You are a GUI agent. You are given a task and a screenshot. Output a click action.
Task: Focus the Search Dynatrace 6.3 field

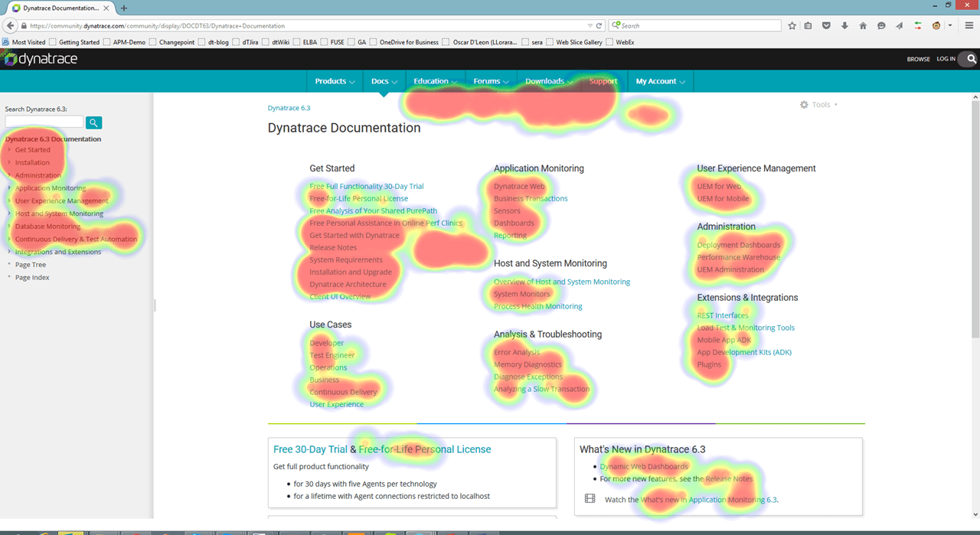click(x=44, y=122)
